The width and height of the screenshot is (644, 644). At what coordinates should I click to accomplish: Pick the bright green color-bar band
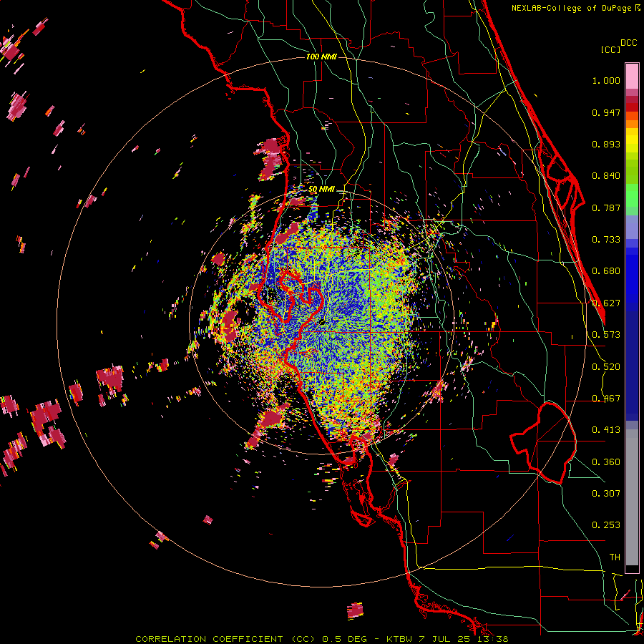pos(632,195)
